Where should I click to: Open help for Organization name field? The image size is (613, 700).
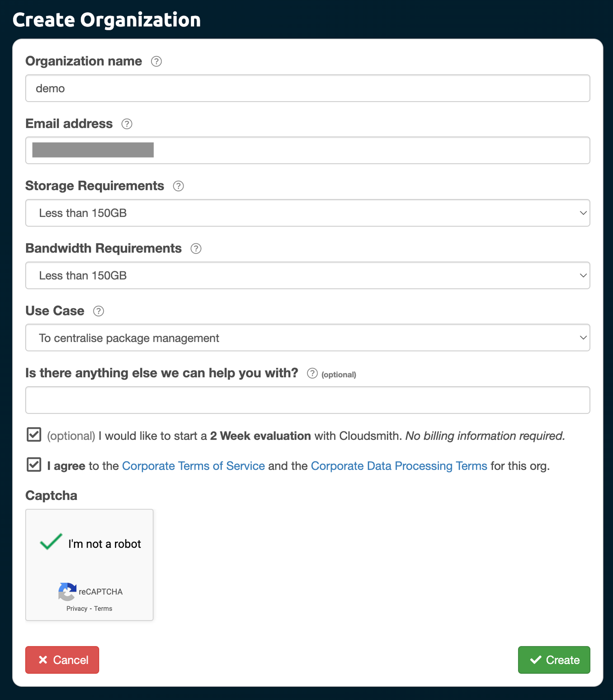[156, 62]
